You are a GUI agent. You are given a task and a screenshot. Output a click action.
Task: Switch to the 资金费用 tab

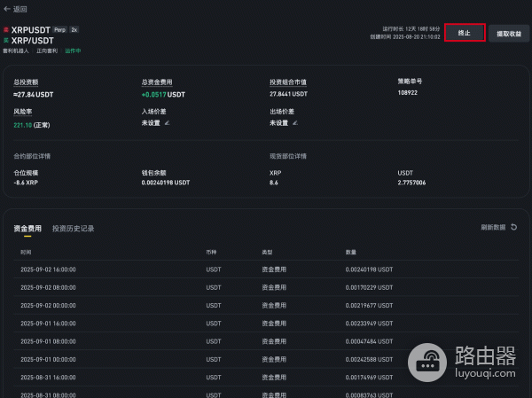tap(27, 229)
